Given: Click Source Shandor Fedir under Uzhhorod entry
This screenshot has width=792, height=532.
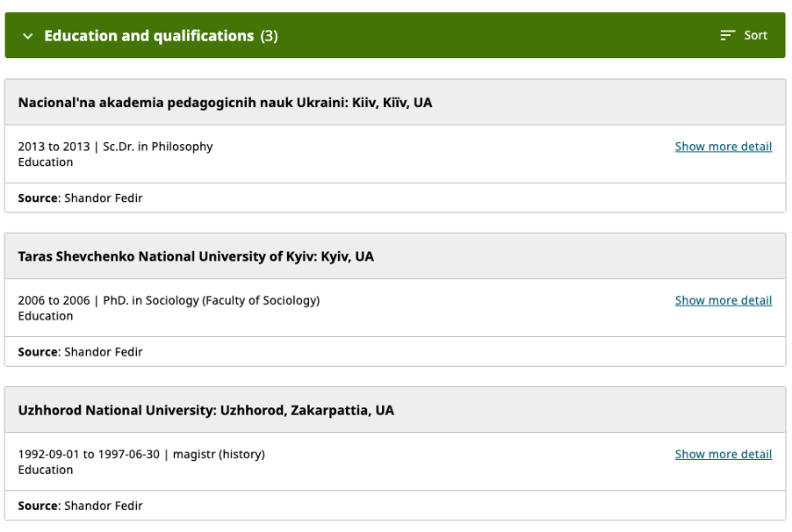Looking at the screenshot, I should coord(80,506).
